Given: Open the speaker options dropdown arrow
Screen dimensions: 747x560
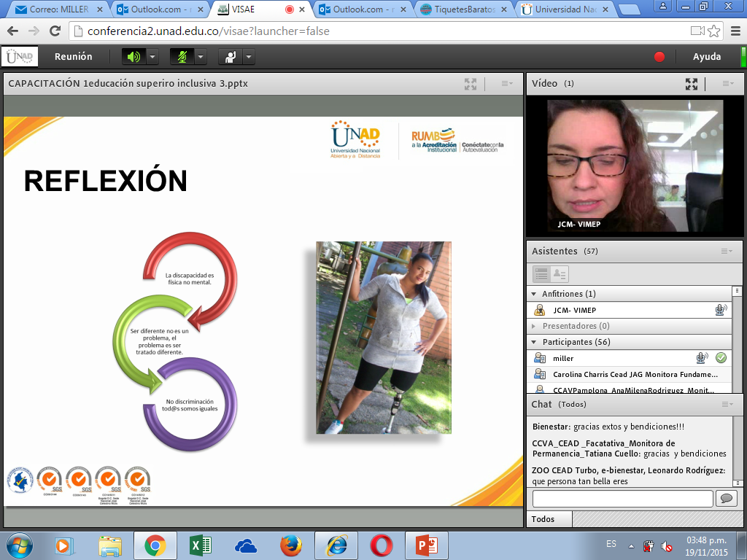Looking at the screenshot, I should tap(152, 57).
